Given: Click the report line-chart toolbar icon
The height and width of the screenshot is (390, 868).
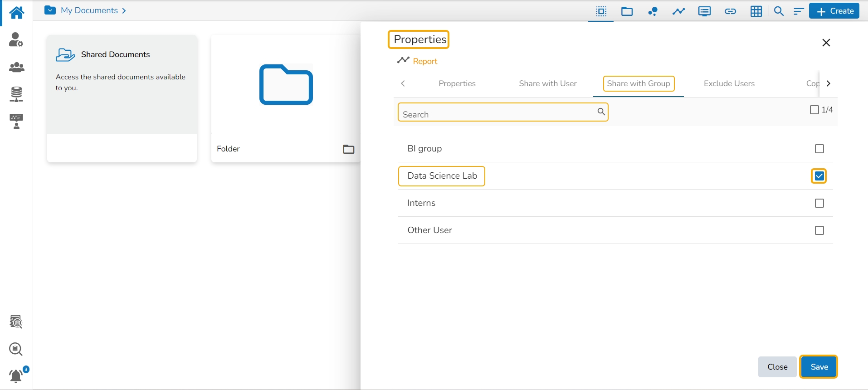Looking at the screenshot, I should 678,11.
